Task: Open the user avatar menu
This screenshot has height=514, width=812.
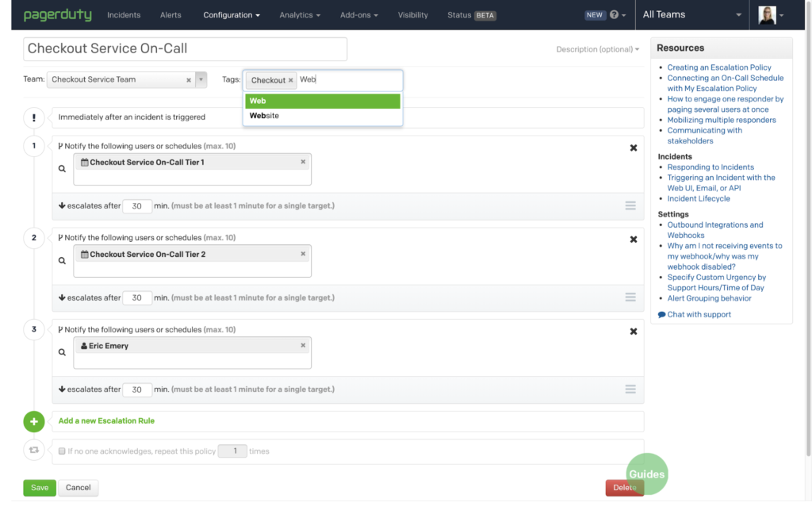Action: 771,15
